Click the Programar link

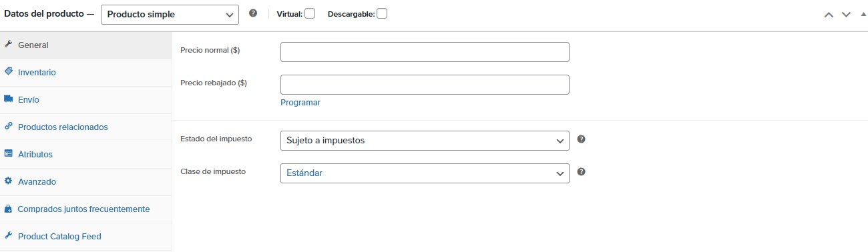(300, 103)
